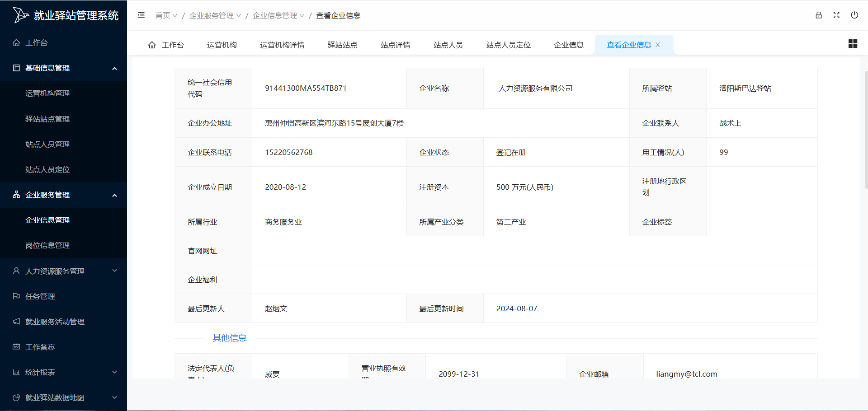Click the 任务管理 flag icon

16,296
